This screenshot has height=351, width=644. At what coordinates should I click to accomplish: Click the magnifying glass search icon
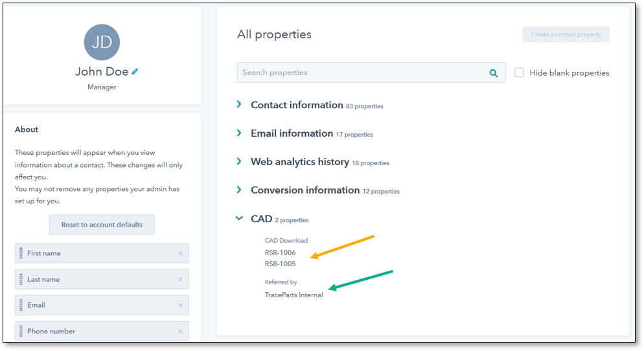494,73
